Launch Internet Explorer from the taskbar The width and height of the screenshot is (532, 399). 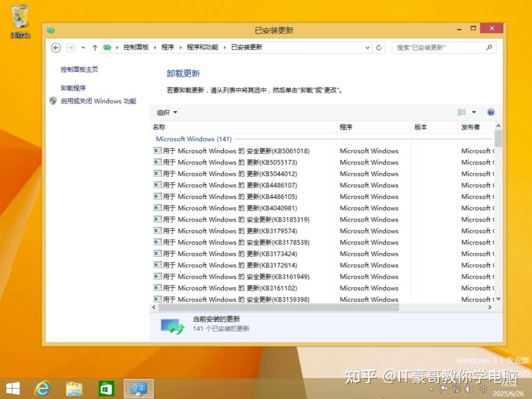click(42, 389)
